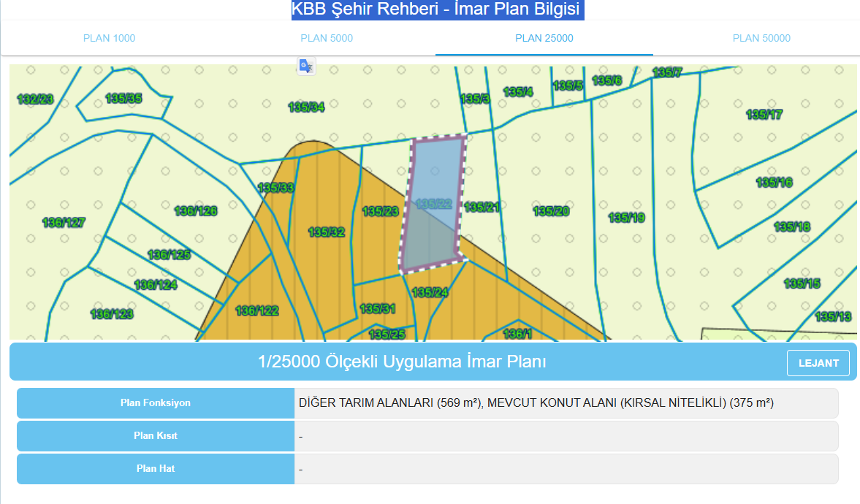The image size is (860, 504).
Task: Click the Google Translate icon
Action: tap(305, 66)
